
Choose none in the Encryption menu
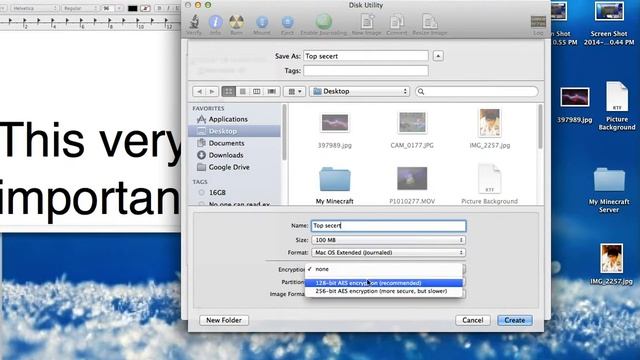click(x=384, y=269)
